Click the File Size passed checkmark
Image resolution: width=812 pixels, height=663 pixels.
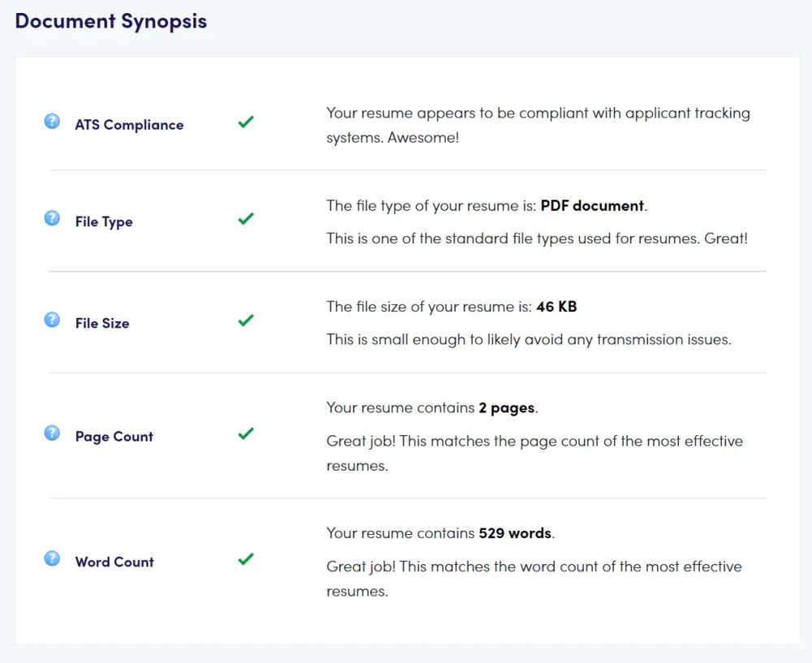246,321
